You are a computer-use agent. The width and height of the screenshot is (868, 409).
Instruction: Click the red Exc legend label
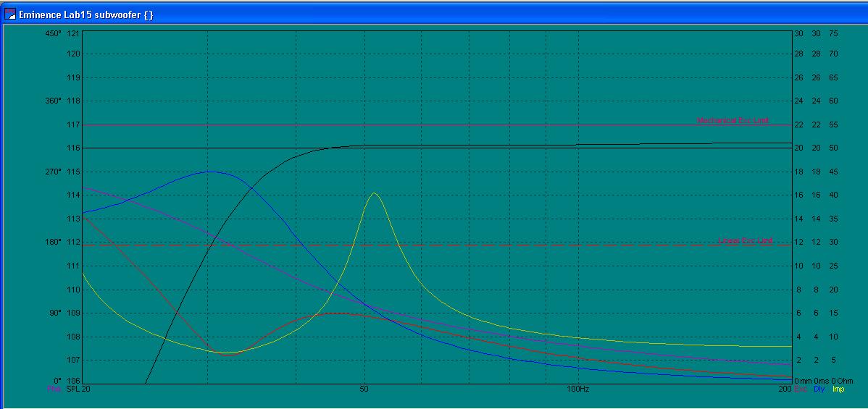point(801,389)
